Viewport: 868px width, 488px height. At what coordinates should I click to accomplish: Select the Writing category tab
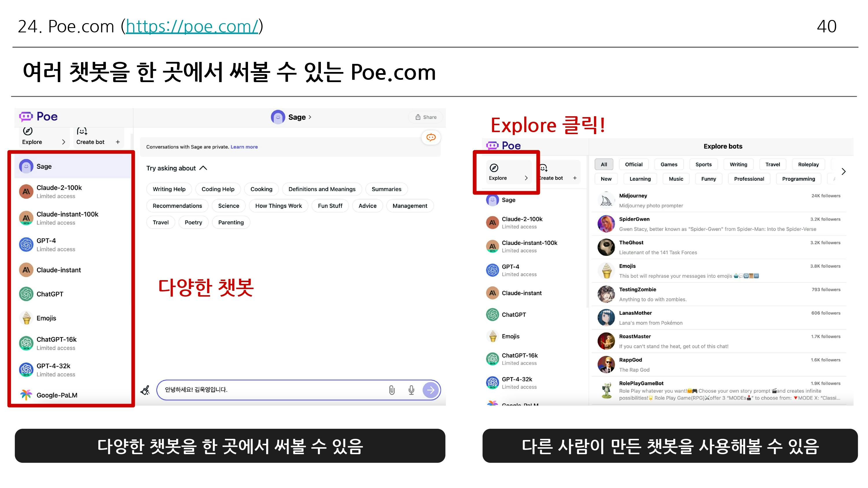click(738, 164)
